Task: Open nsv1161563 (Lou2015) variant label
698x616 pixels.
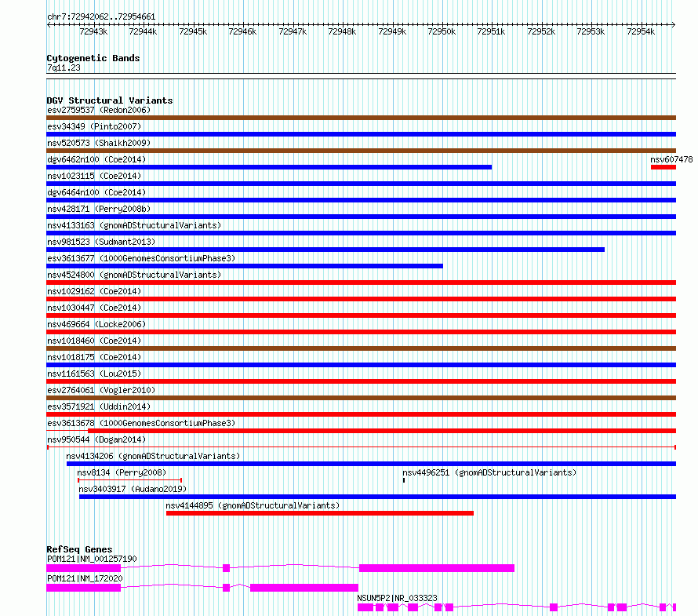Action: 94,374
